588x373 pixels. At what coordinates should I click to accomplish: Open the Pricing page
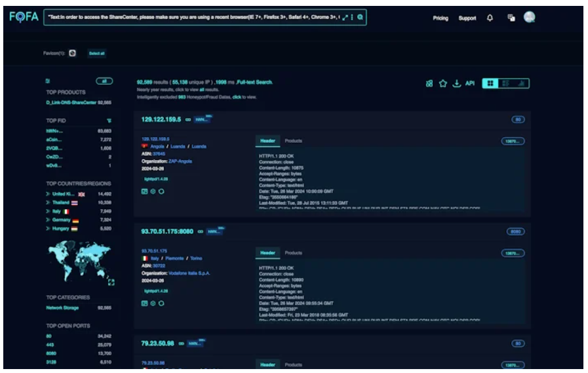point(441,18)
